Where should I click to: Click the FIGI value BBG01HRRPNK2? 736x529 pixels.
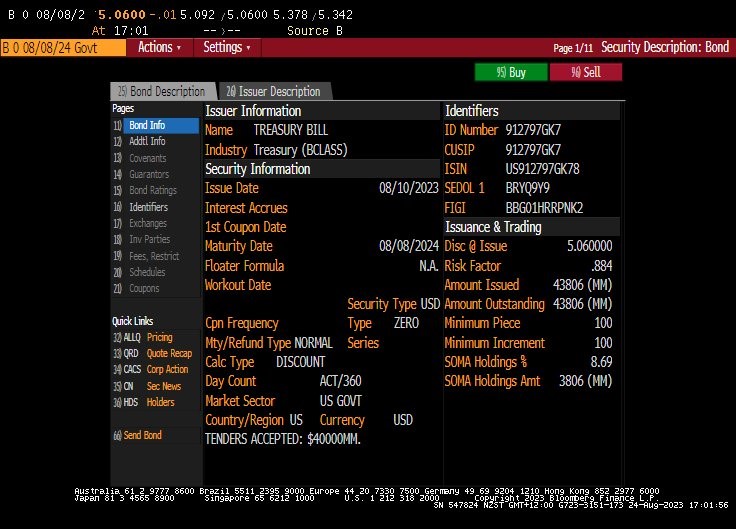pos(544,208)
